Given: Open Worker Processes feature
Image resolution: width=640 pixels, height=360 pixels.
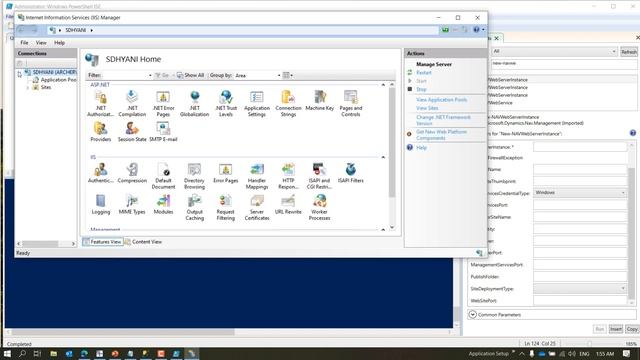Looking at the screenshot, I should [x=320, y=207].
